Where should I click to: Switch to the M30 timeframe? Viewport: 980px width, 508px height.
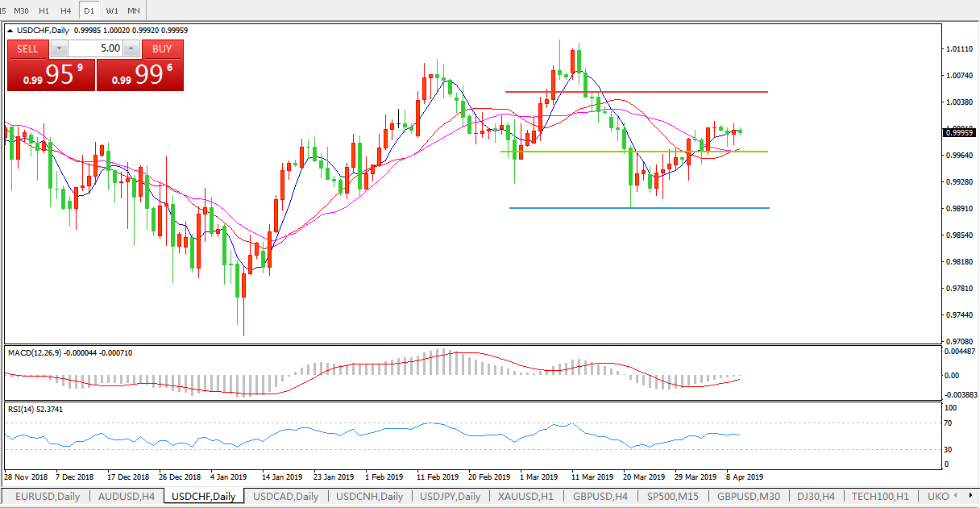22,10
